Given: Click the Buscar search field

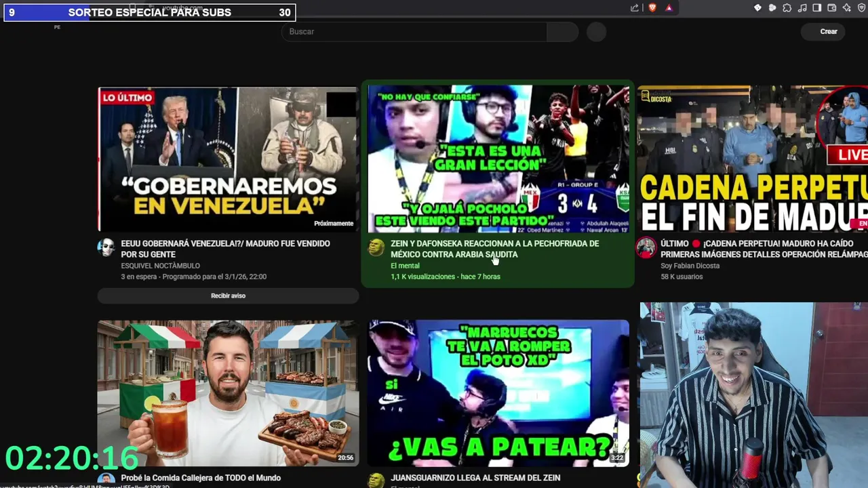Looking at the screenshot, I should pyautogui.click(x=414, y=32).
